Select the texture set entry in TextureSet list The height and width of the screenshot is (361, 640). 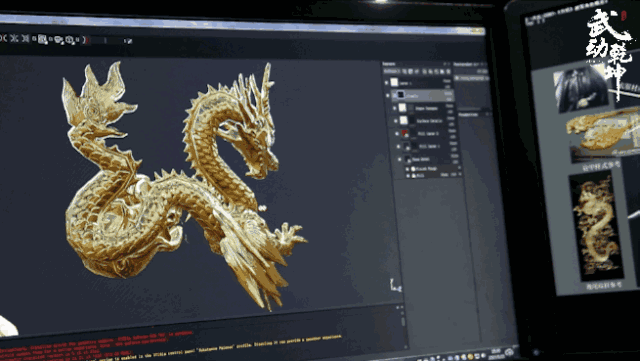[472, 77]
